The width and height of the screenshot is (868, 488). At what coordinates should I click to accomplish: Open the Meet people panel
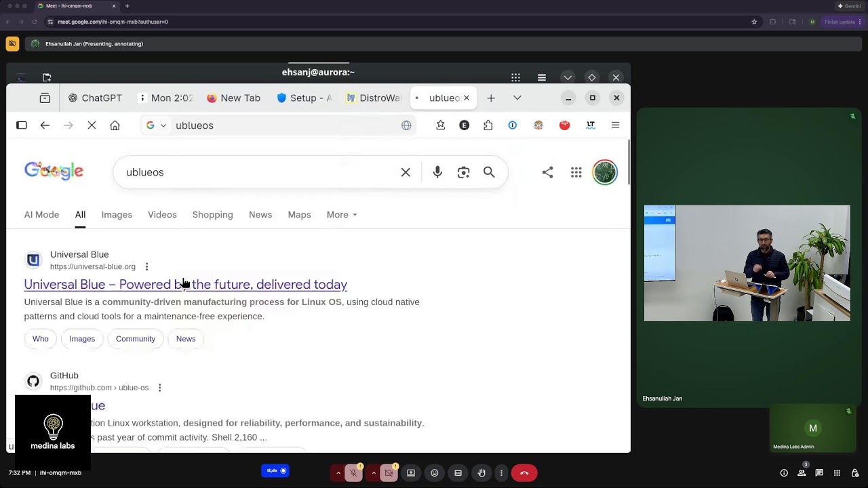click(802, 472)
